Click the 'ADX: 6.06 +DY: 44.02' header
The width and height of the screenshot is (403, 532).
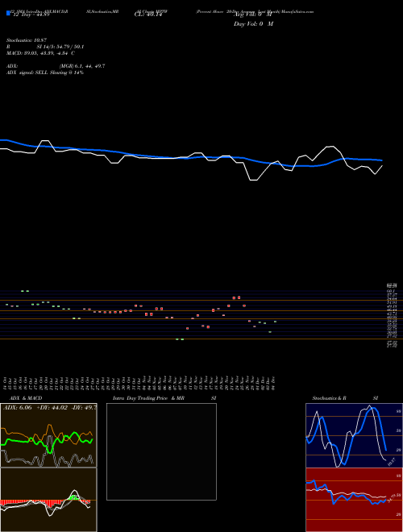[49, 408]
